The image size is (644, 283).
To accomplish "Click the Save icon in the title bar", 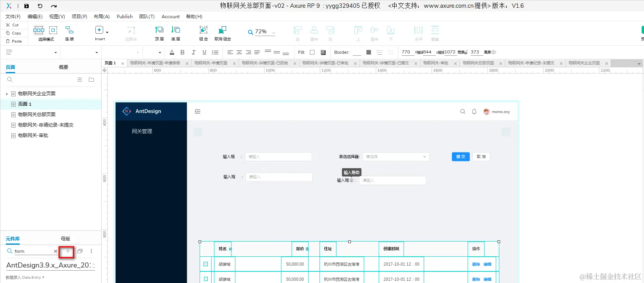I will point(26,6).
